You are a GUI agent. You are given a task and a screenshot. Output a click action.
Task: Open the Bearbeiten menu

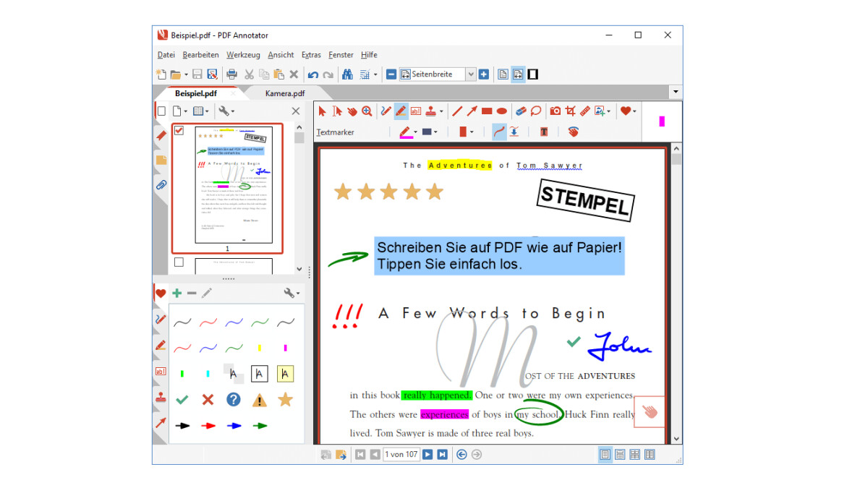(200, 55)
